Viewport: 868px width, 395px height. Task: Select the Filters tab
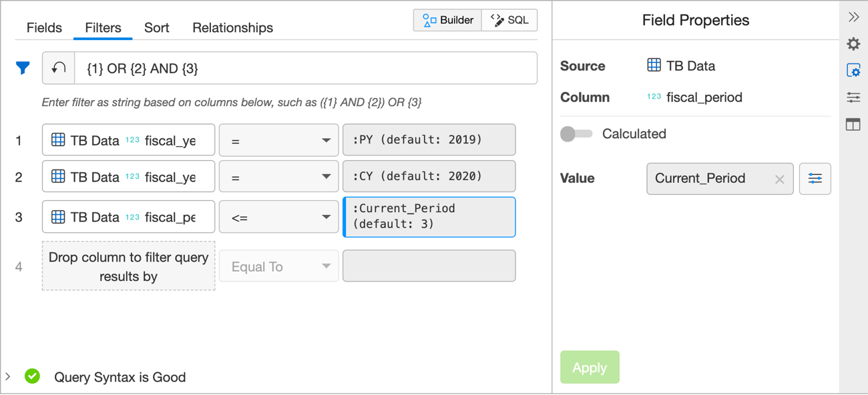coord(103,28)
